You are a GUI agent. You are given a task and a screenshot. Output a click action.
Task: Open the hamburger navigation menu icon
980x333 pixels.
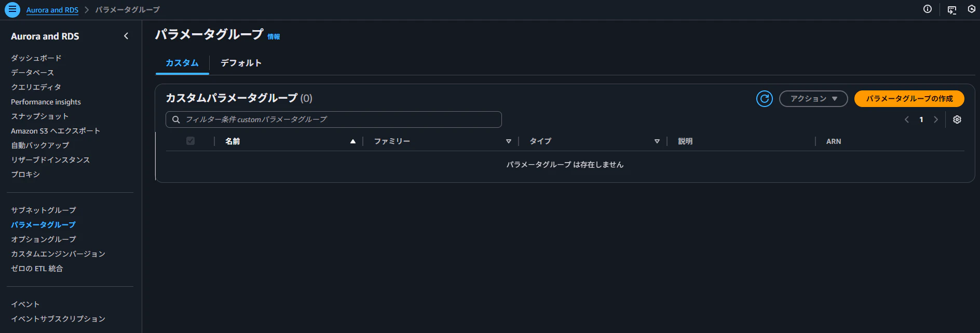[12, 10]
